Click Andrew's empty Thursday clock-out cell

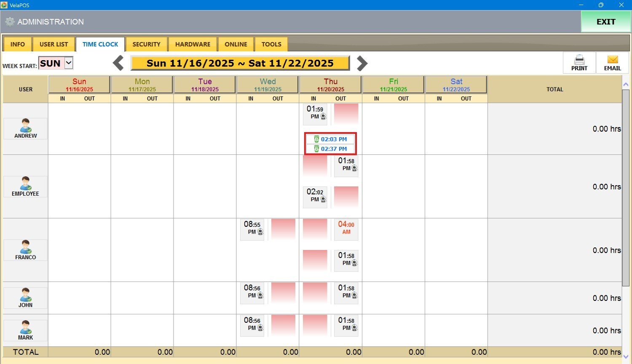tap(346, 114)
